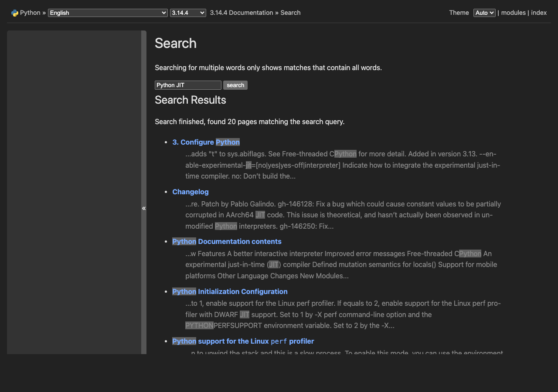Open 'Python Initialization Configuration' result

tap(230, 291)
